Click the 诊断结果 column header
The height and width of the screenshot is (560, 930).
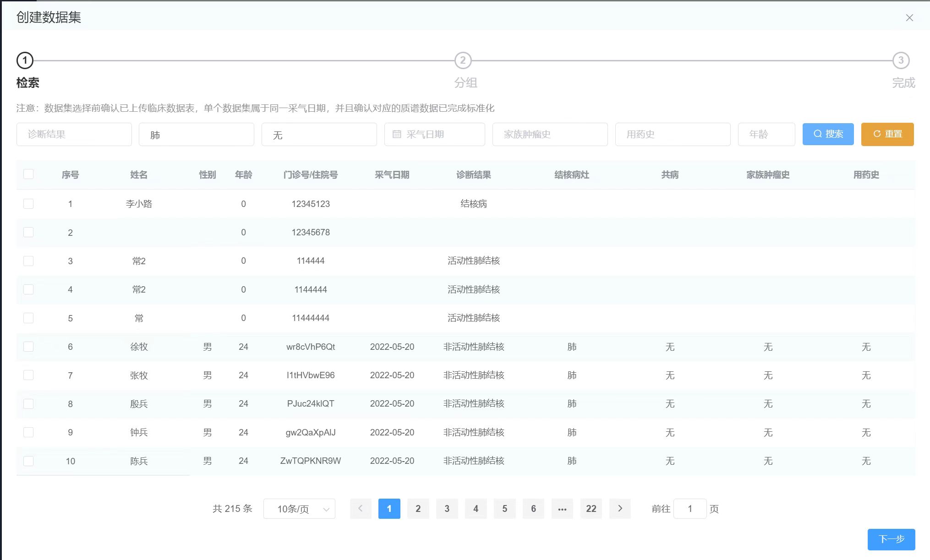474,174
